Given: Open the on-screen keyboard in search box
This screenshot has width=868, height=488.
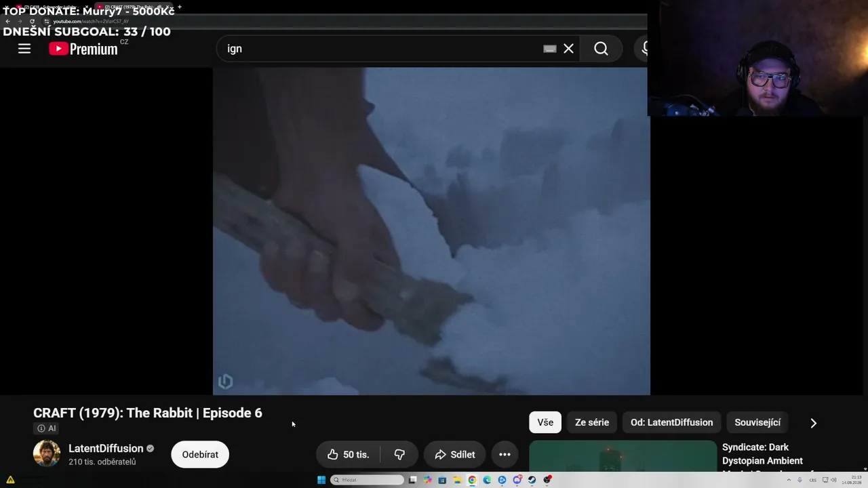Looking at the screenshot, I should click(550, 49).
